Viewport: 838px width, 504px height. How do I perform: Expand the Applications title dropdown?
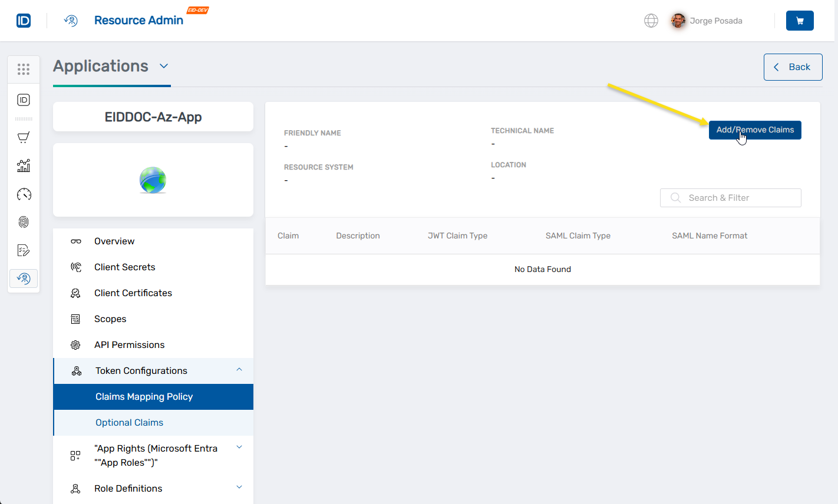tap(164, 66)
